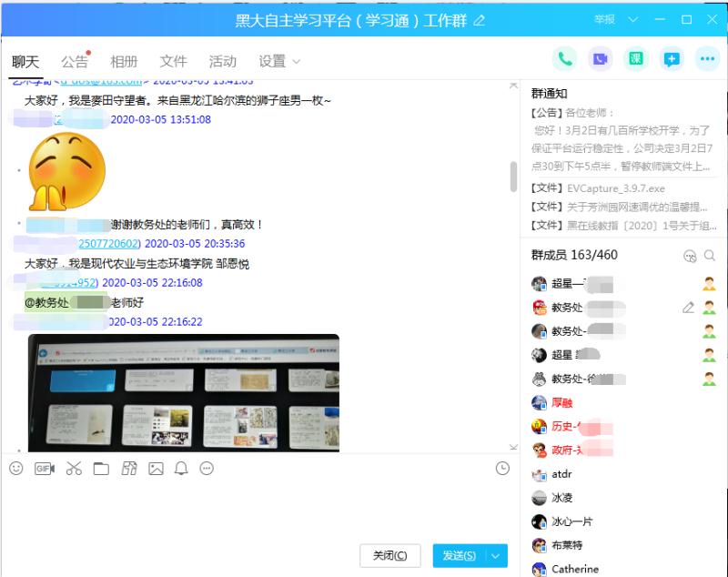Start a group video call
The height and width of the screenshot is (577, 728).
tap(600, 59)
